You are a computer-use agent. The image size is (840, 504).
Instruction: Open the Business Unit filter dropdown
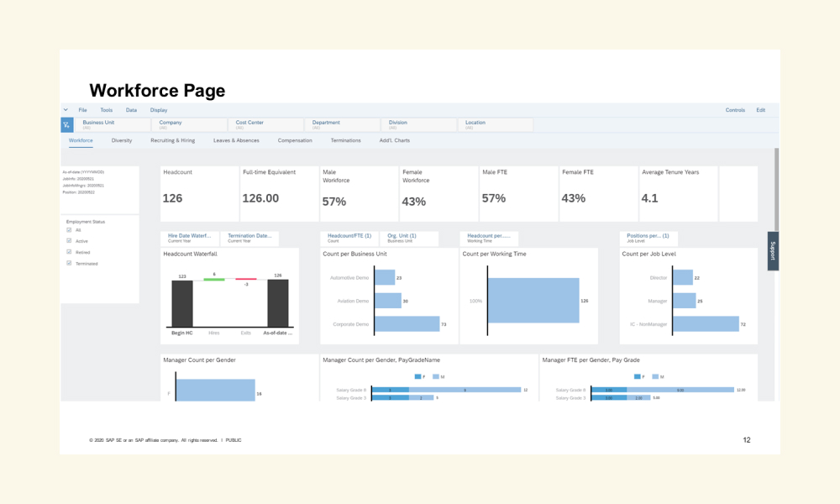(x=113, y=125)
